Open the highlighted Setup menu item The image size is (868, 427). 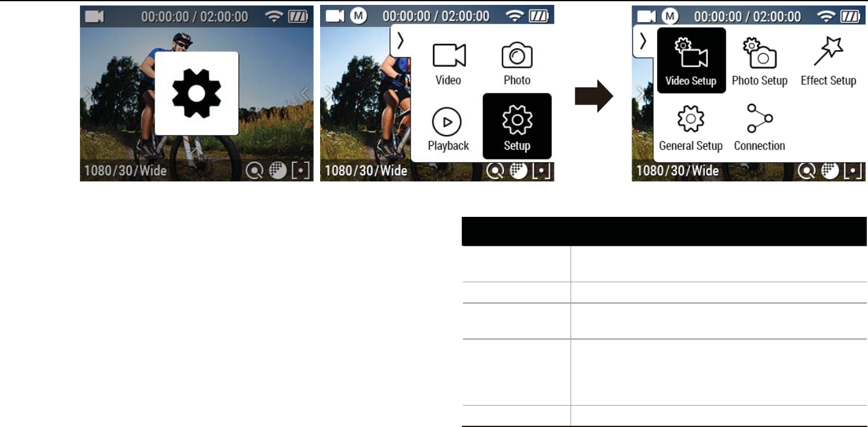pos(517,126)
